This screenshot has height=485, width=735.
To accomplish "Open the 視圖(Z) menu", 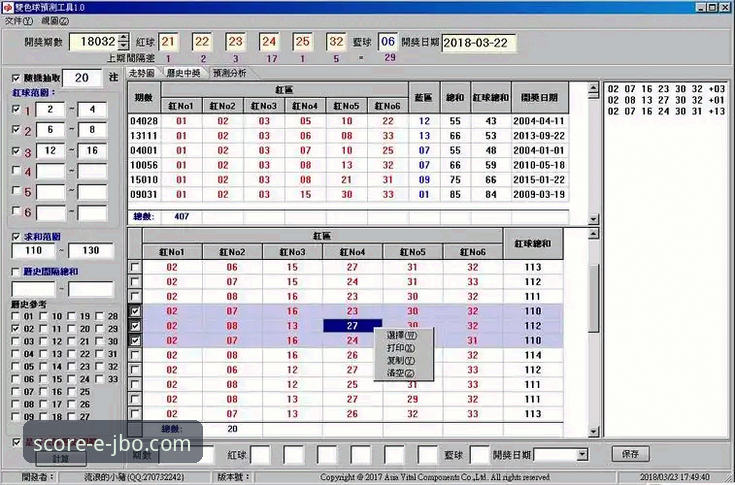I will (55, 21).
